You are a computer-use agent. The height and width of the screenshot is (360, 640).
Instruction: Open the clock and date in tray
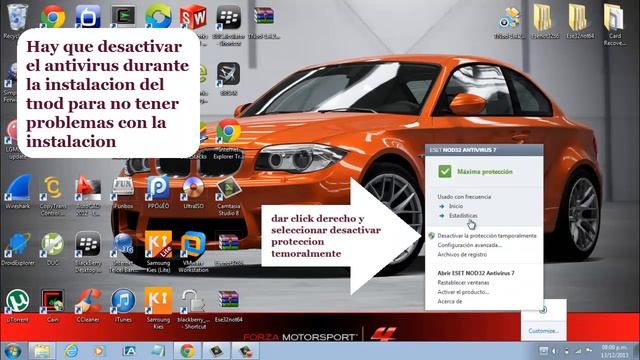click(x=614, y=351)
